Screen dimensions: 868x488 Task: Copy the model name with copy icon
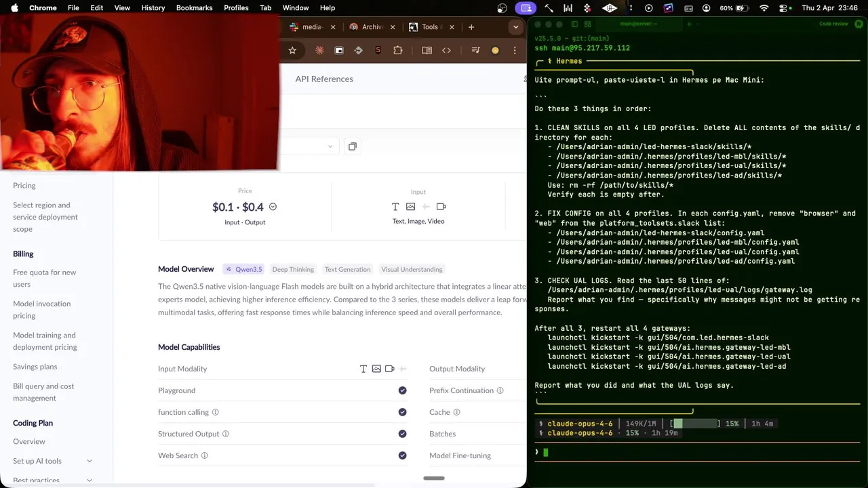[x=353, y=146]
